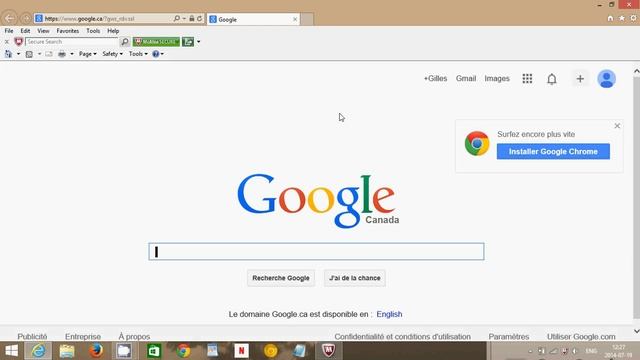
Task: Click the Print icon in command bar
Action: point(62,54)
